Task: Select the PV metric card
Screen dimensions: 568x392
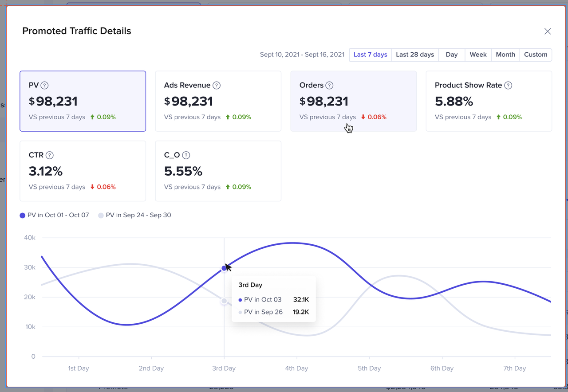Action: (83, 101)
